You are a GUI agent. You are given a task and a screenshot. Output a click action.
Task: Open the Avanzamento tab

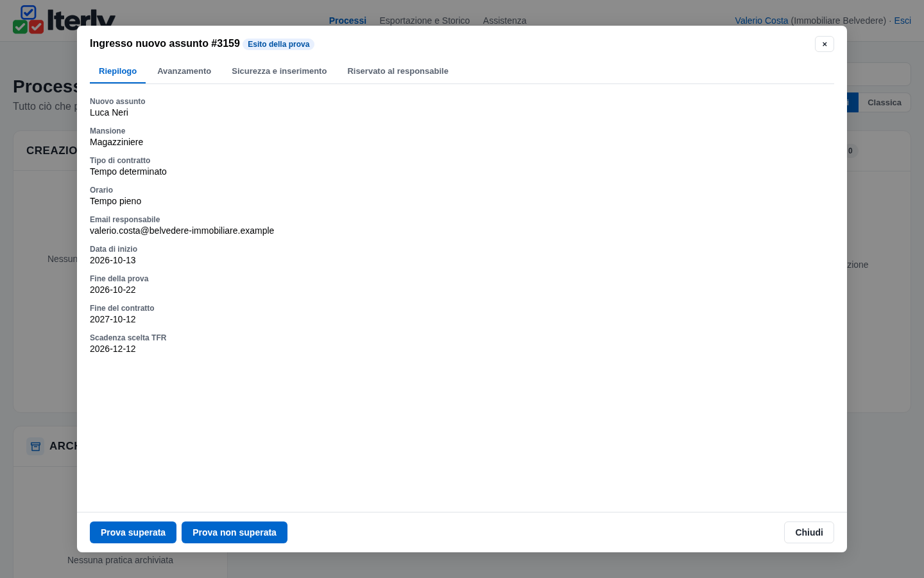click(184, 71)
